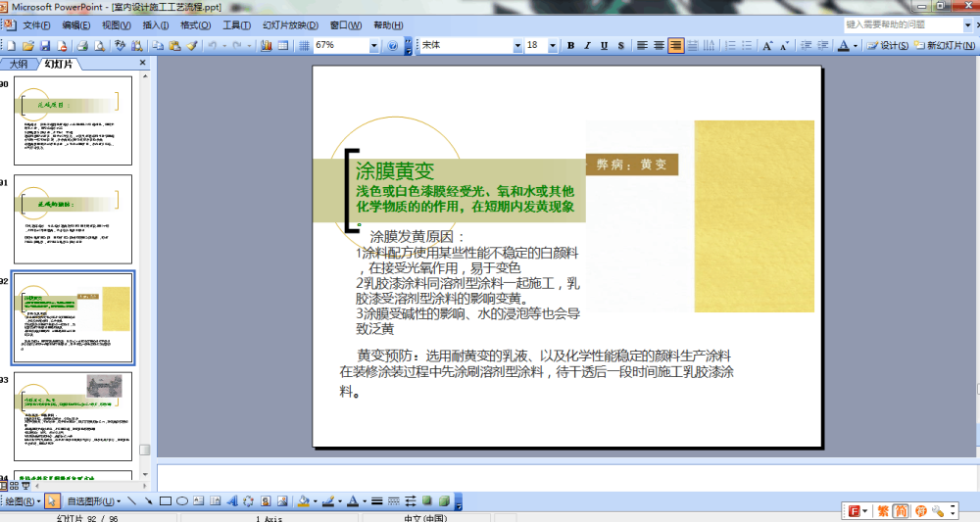Toggle Align Right (highlighted)
This screenshot has width=980, height=522.
pos(675,46)
